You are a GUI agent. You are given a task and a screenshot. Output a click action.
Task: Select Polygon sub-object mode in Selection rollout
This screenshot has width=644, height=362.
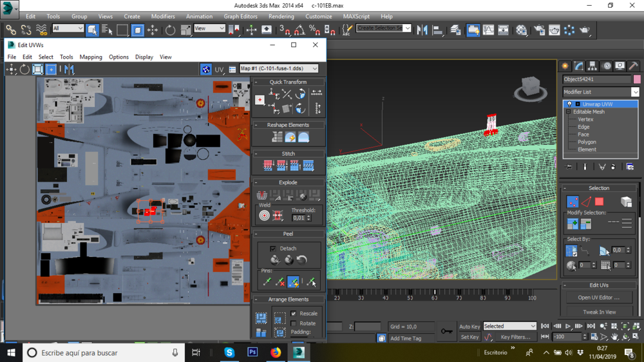[599, 202]
